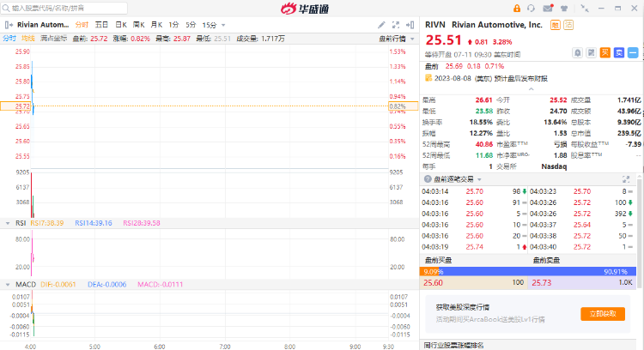Click the 华盛通 app logo
644x350 pixels.
[305, 9]
